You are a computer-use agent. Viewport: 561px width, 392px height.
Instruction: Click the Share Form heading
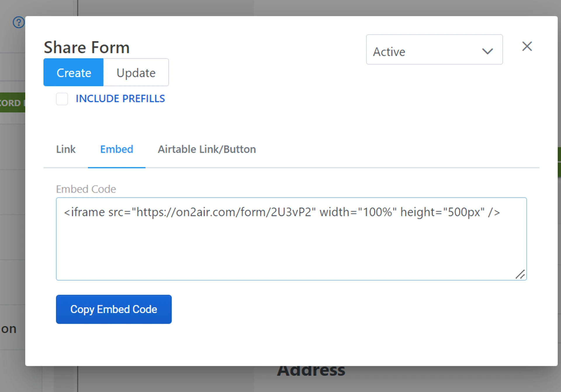[x=86, y=47]
